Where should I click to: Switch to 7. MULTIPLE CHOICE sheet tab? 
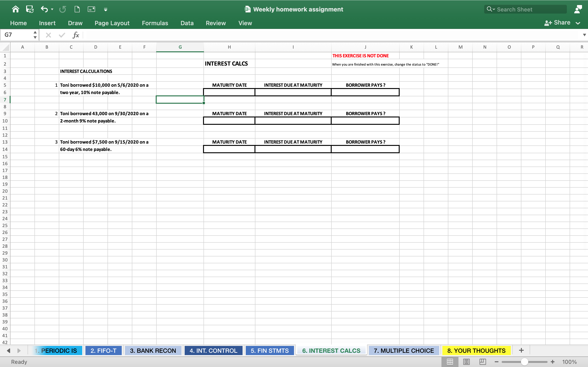point(404,350)
